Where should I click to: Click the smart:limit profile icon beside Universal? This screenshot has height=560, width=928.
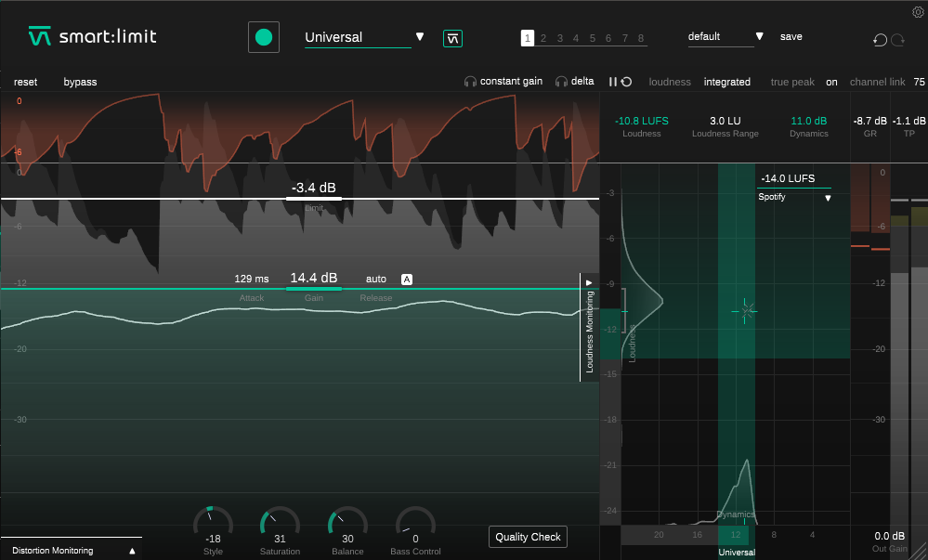click(452, 38)
